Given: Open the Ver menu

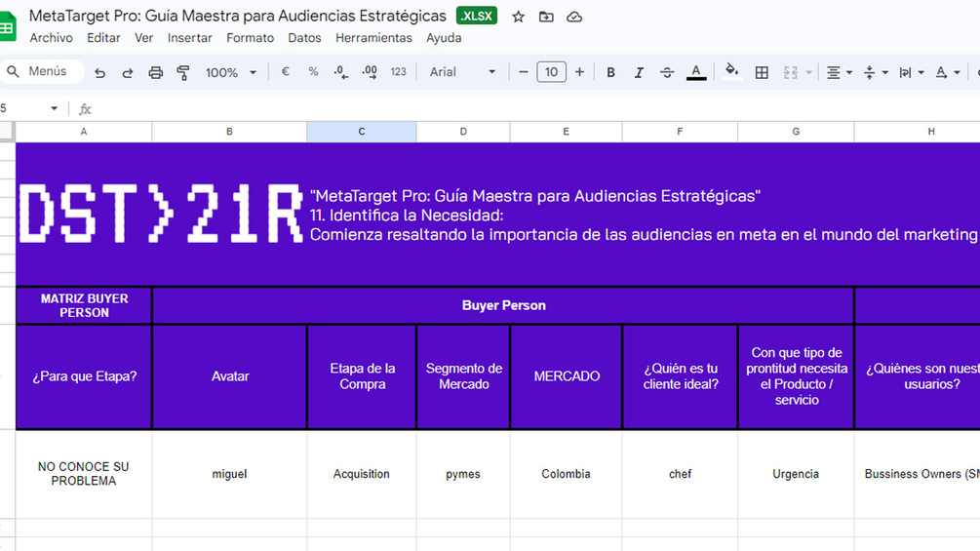Looking at the screenshot, I should pos(143,38).
